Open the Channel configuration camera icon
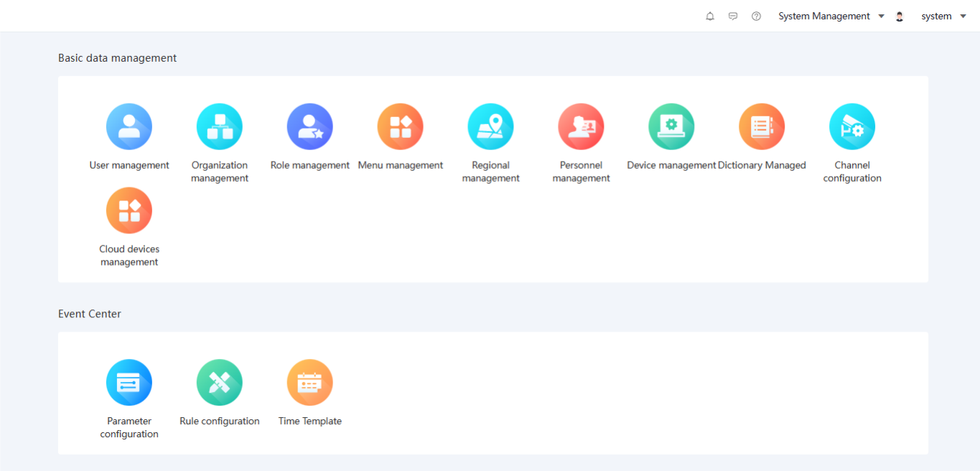 [852, 126]
